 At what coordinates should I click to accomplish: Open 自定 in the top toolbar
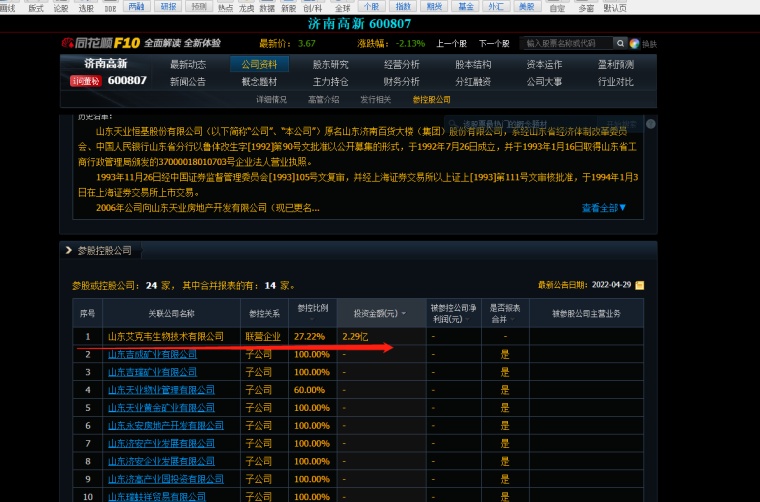(x=557, y=7)
